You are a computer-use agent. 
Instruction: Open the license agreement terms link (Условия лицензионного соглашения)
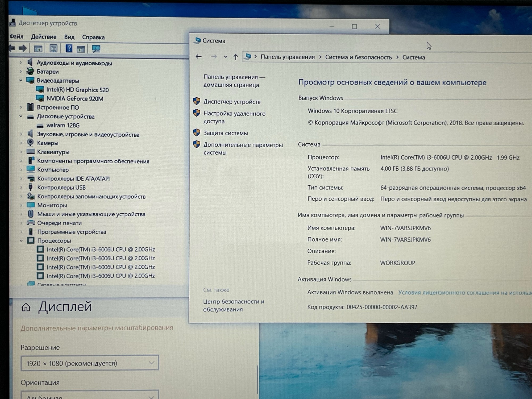[x=465, y=293]
